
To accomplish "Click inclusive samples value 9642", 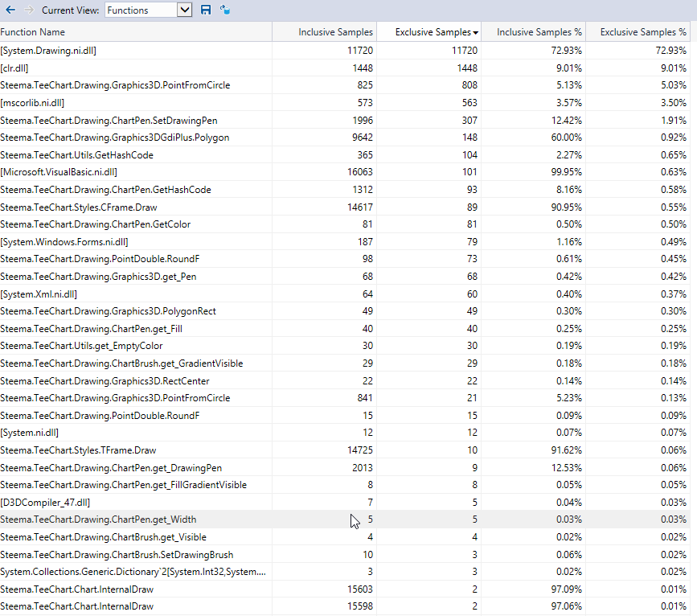I will pos(363,138).
